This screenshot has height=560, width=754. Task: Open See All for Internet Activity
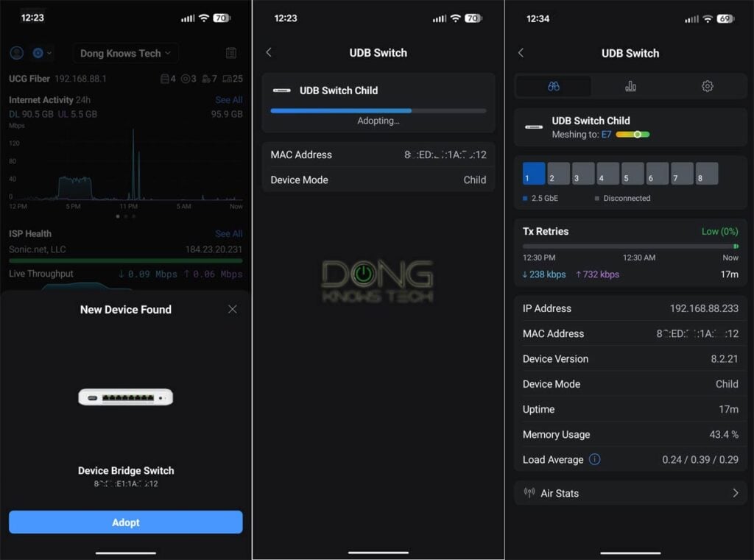click(228, 100)
